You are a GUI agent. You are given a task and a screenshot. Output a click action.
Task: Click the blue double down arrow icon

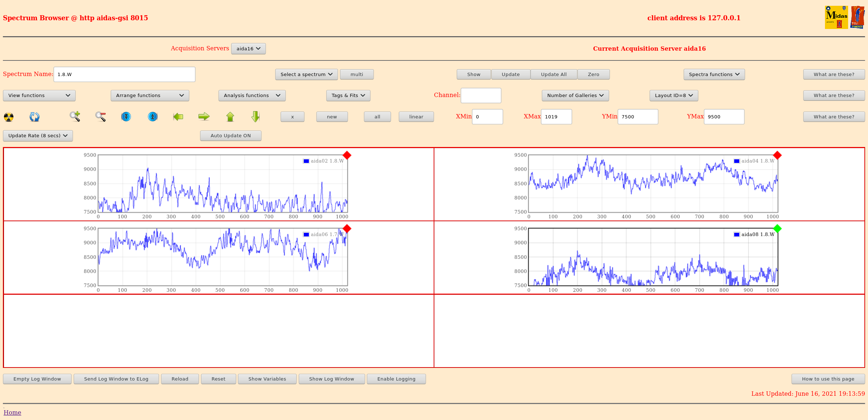click(x=126, y=117)
